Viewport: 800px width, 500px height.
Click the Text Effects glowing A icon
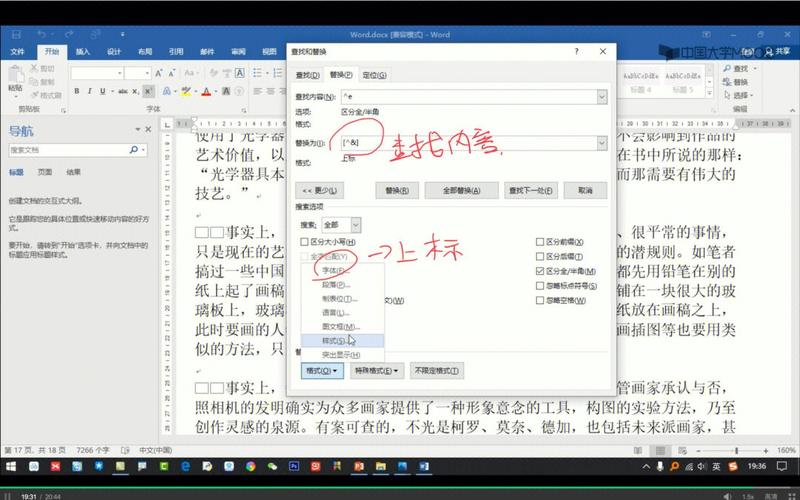[x=166, y=91]
